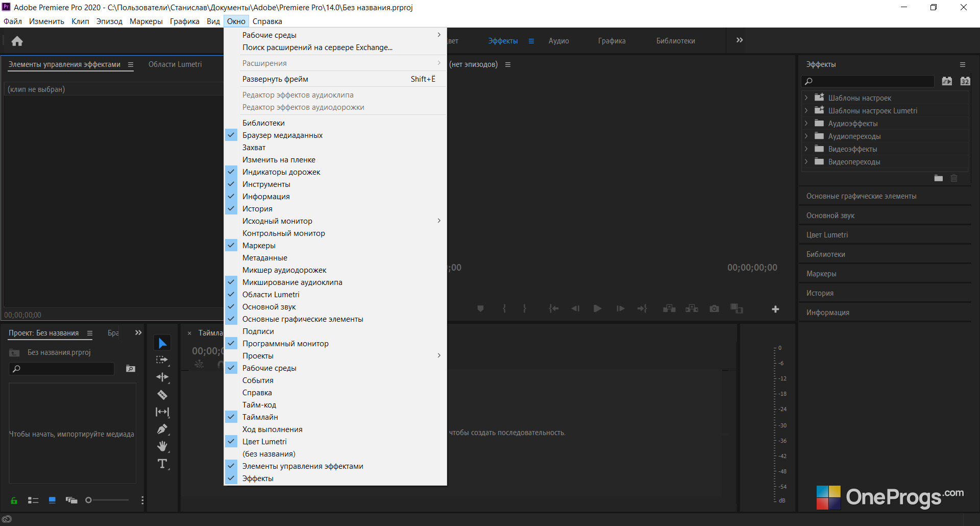Choose Развернуть фрейм menu command

335,79
